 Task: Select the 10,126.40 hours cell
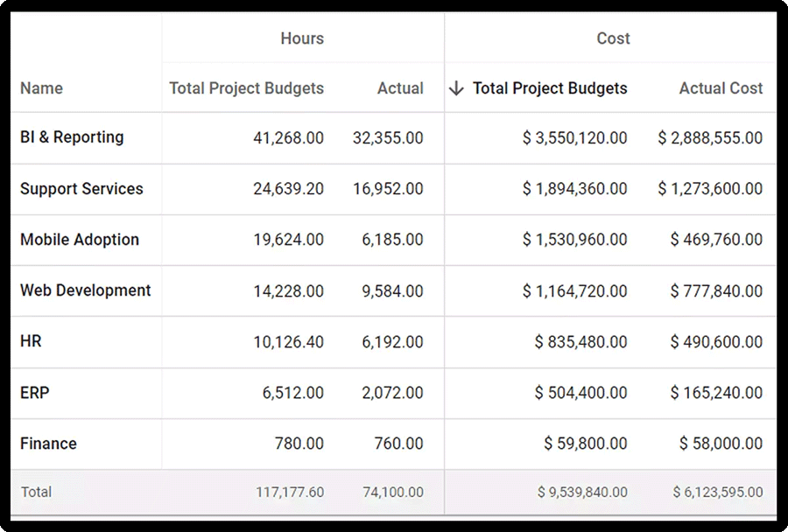coord(288,342)
